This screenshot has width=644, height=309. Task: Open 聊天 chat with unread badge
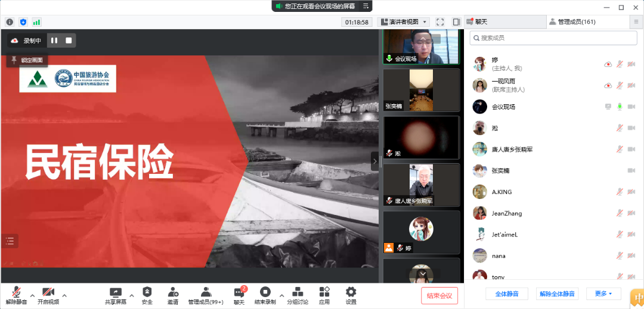point(239,295)
